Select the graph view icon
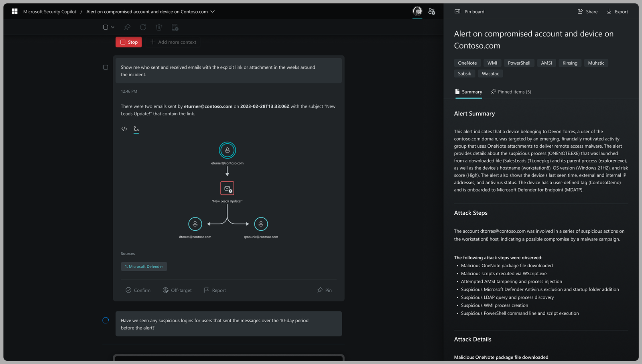 136,129
